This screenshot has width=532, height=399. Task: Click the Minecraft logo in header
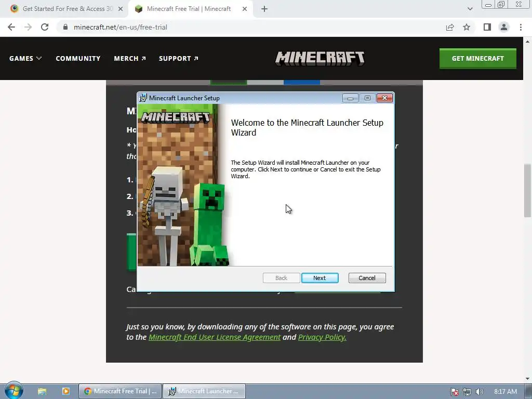click(x=320, y=58)
